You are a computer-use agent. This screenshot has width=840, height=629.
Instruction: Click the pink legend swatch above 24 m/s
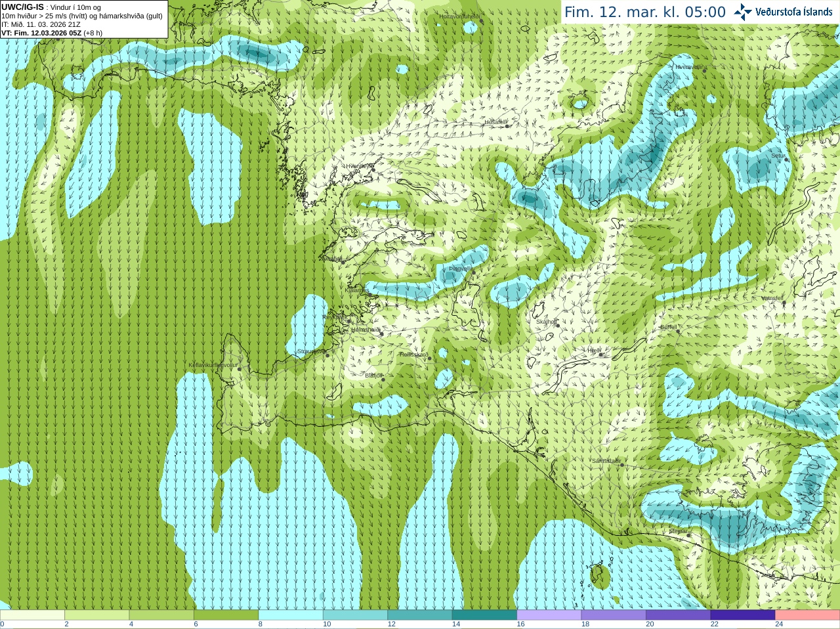[808, 615]
